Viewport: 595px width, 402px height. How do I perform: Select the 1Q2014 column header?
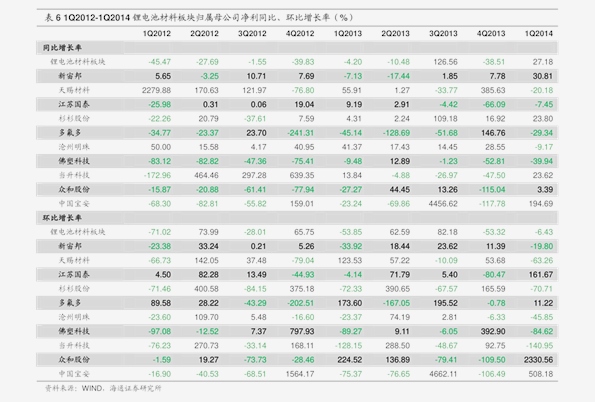(x=539, y=34)
